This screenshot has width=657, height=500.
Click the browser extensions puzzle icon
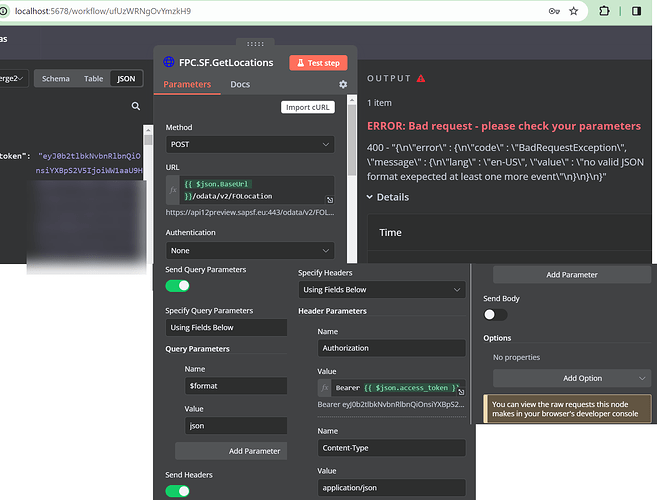pos(608,10)
